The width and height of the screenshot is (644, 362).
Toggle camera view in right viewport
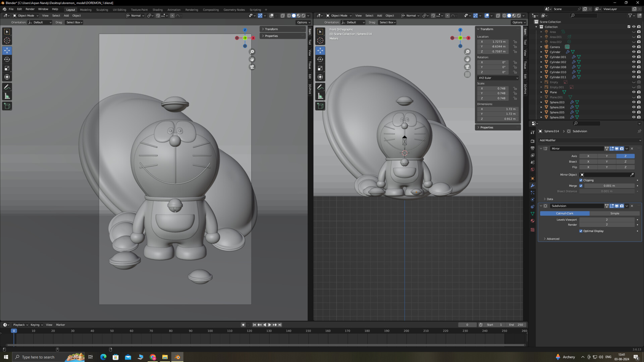(467, 67)
